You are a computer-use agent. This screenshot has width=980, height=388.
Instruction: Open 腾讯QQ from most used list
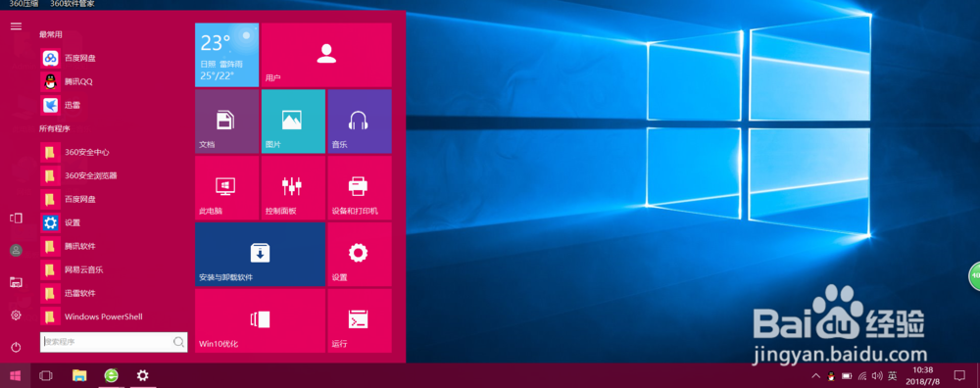point(113,82)
